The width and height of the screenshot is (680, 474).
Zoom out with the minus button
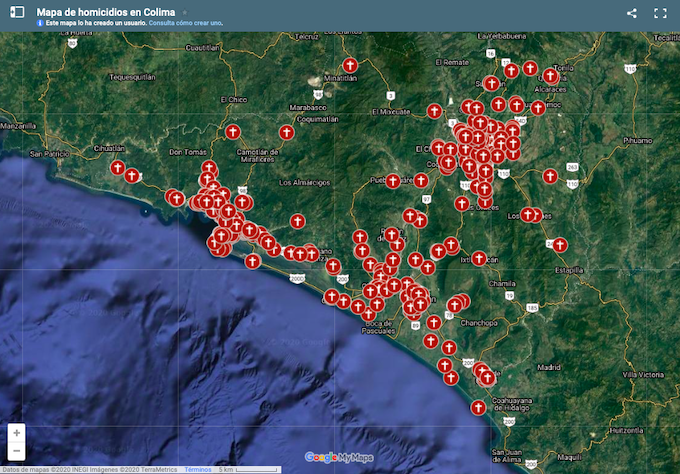pos(17,451)
